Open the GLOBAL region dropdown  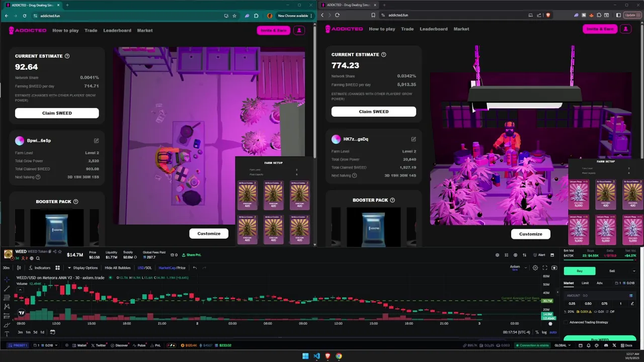tap(563, 345)
